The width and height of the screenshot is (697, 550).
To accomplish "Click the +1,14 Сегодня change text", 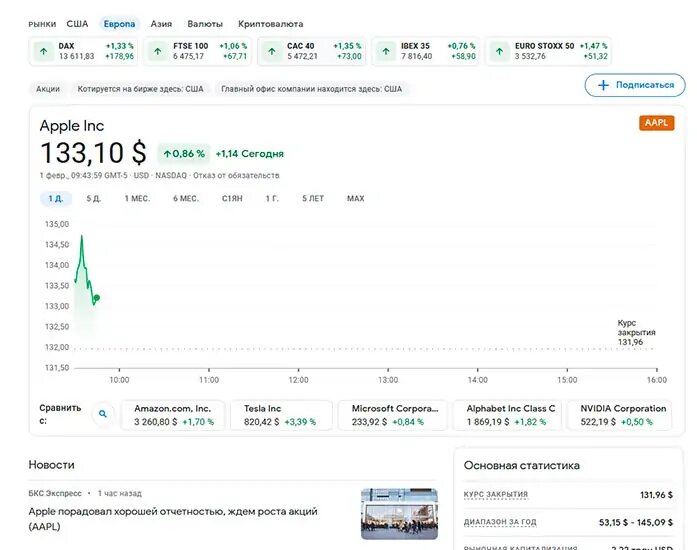I will click(x=249, y=154).
